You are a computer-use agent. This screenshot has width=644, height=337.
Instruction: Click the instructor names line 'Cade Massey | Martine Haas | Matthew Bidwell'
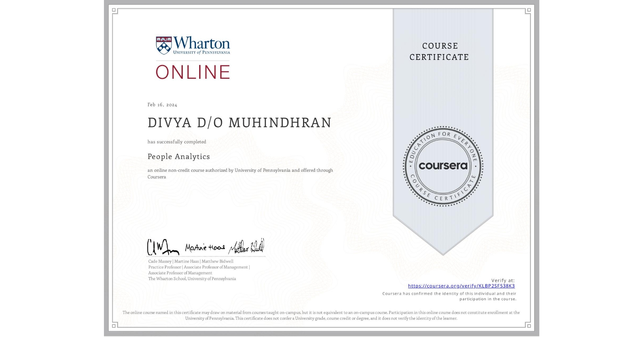click(x=191, y=261)
